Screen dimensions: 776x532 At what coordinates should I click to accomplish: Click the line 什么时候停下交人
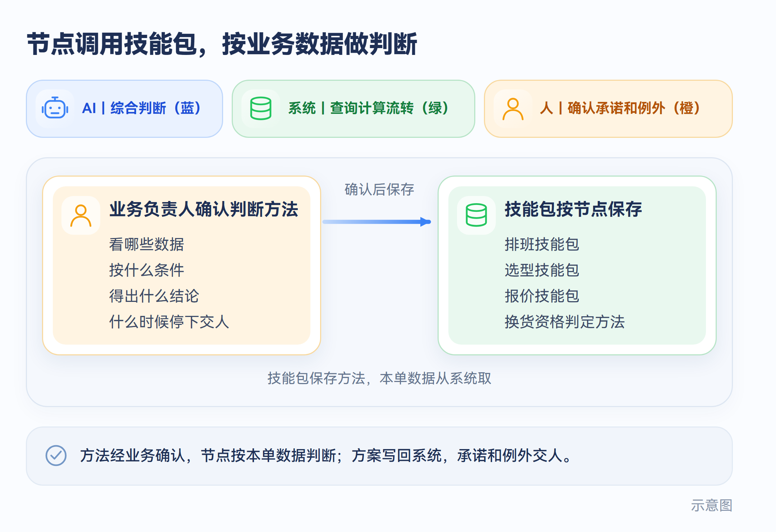coord(169,322)
